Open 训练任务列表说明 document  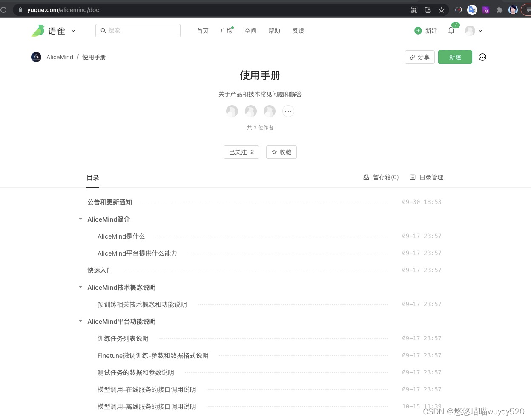123,339
